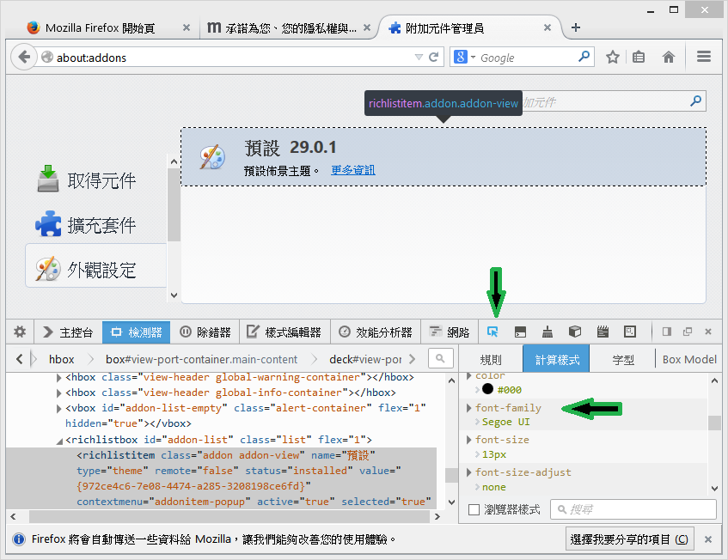728x560 pixels.
Task: Click 選擇我要分享的項目 button
Action: [631, 539]
